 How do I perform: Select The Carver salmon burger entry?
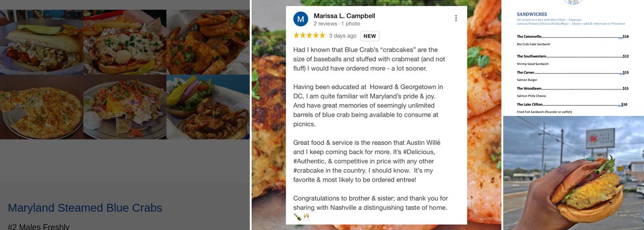(573, 76)
